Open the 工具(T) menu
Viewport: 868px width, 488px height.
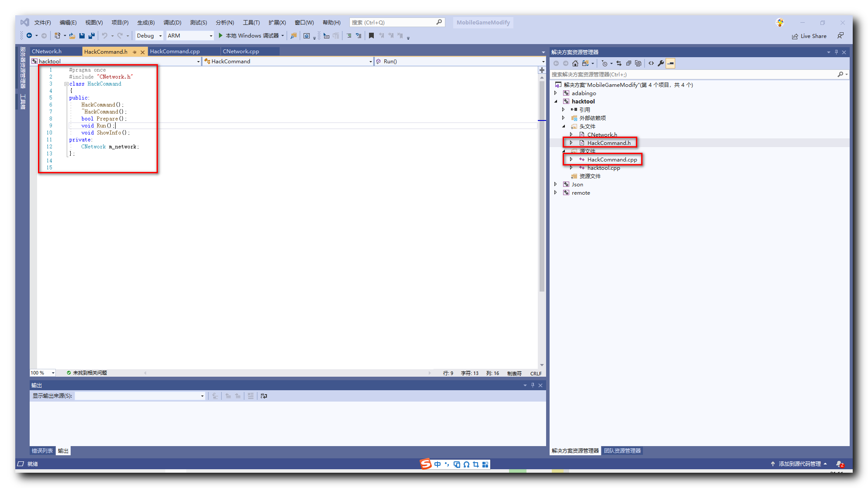click(x=251, y=23)
